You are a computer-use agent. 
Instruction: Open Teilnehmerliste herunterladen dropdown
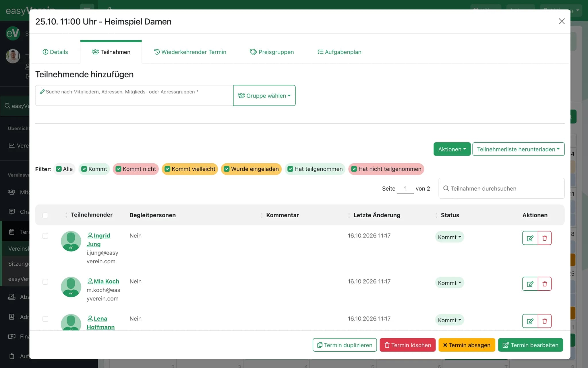(x=518, y=149)
